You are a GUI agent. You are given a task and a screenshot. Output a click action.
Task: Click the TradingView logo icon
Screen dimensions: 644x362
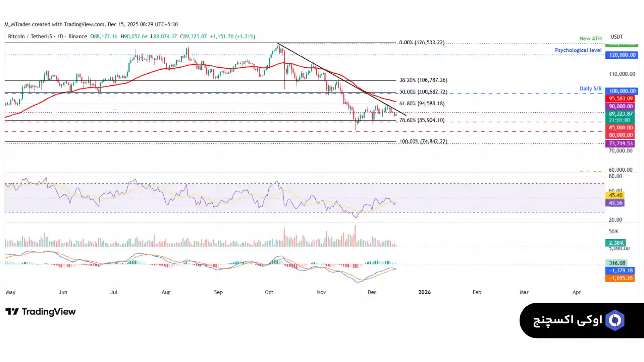pyautogui.click(x=12, y=312)
